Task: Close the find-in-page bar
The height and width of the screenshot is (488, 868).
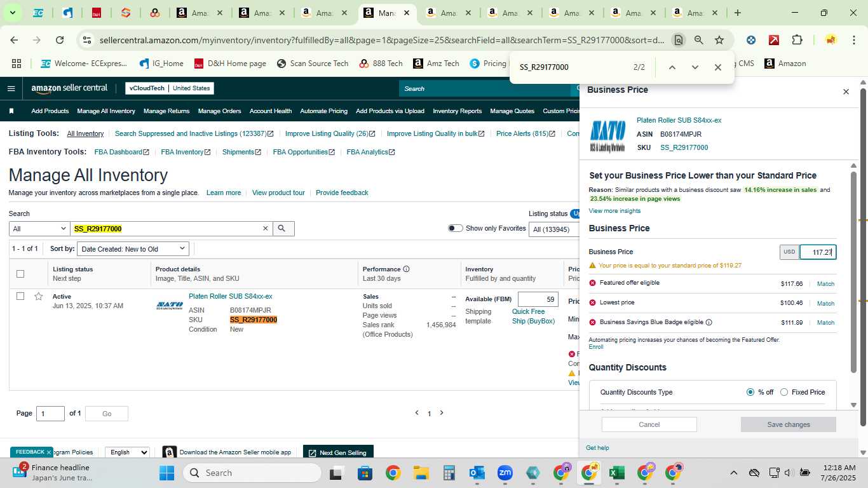Action: (717, 67)
